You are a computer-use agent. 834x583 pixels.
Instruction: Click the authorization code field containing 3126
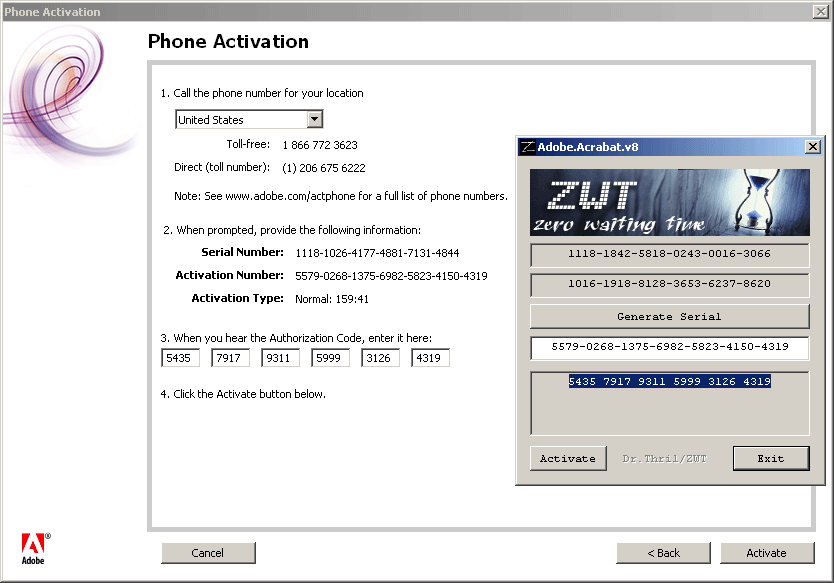[x=380, y=358]
